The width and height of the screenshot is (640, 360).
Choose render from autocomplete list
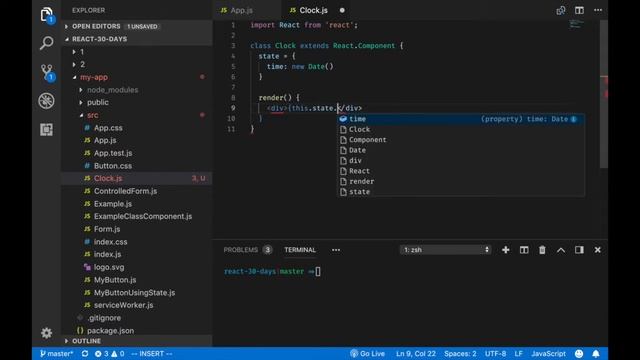(x=460, y=181)
